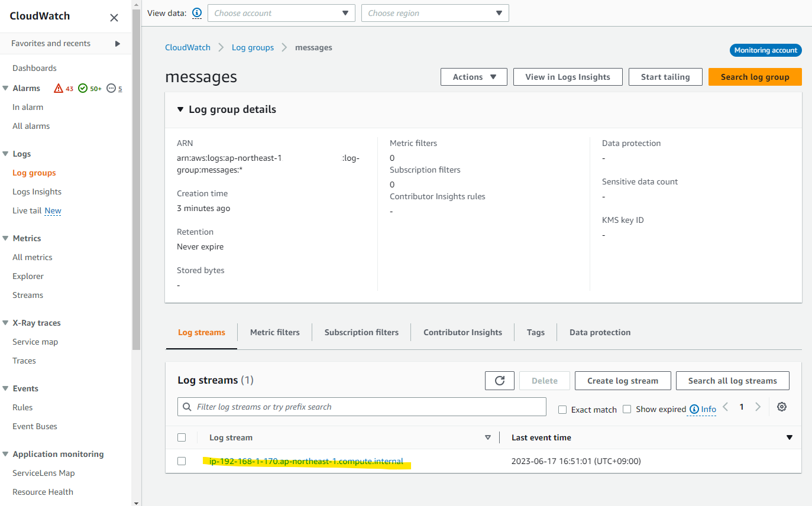Collapse the Application monitoring sidebar section
Viewport: 812px width, 506px height.
point(5,454)
